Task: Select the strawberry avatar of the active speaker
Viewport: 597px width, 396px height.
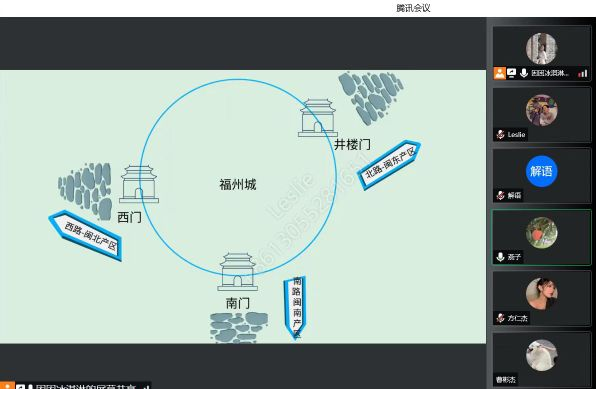Action: click(x=541, y=233)
